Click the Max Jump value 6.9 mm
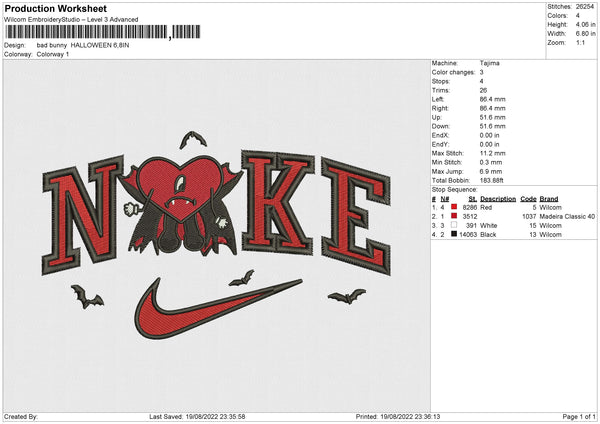 (x=491, y=171)
